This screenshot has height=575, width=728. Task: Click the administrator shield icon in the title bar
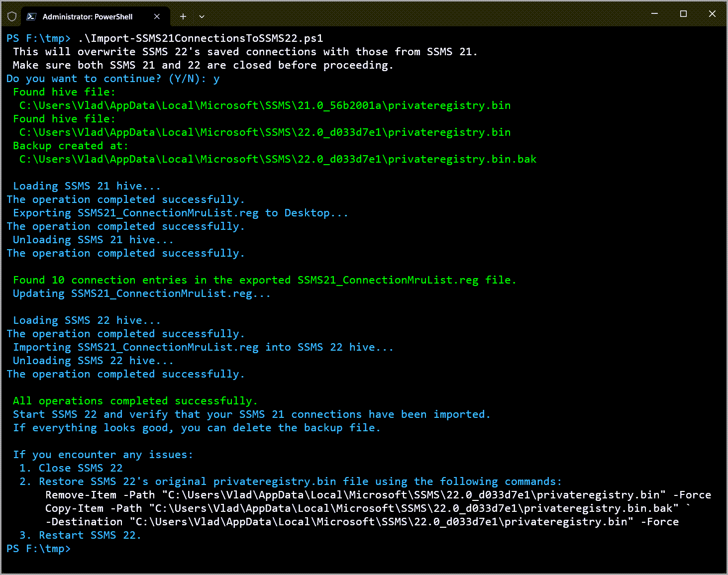pos(12,16)
